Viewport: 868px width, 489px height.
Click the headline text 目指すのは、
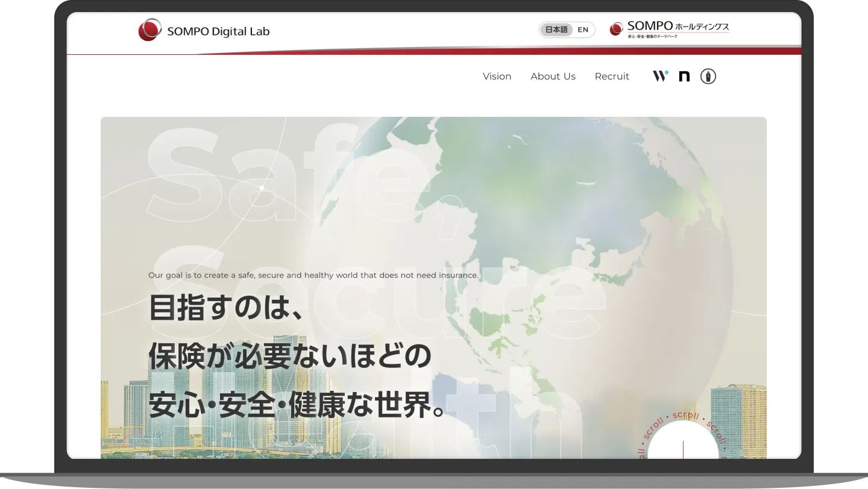click(226, 307)
